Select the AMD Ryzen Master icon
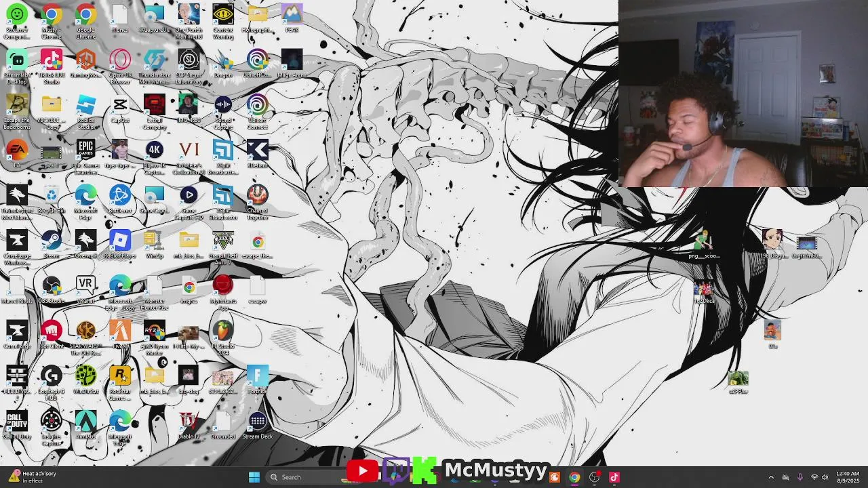The width and height of the screenshot is (868, 488). 154,338
